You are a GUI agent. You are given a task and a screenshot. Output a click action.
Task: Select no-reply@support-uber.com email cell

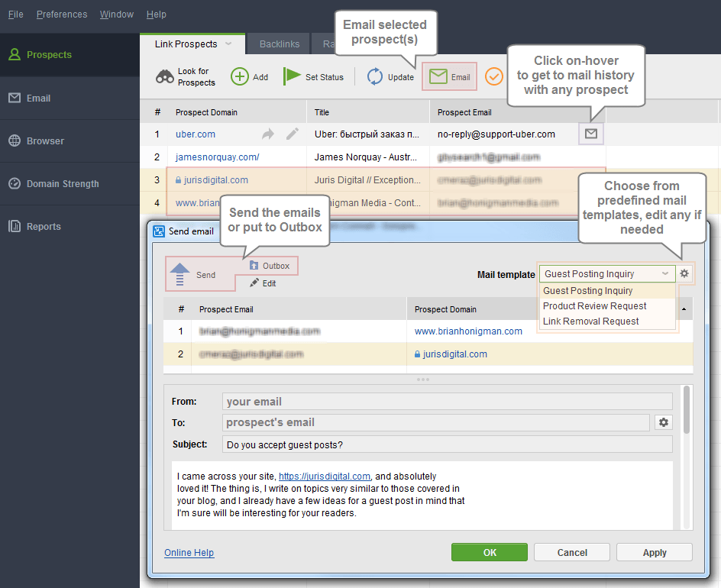point(496,134)
